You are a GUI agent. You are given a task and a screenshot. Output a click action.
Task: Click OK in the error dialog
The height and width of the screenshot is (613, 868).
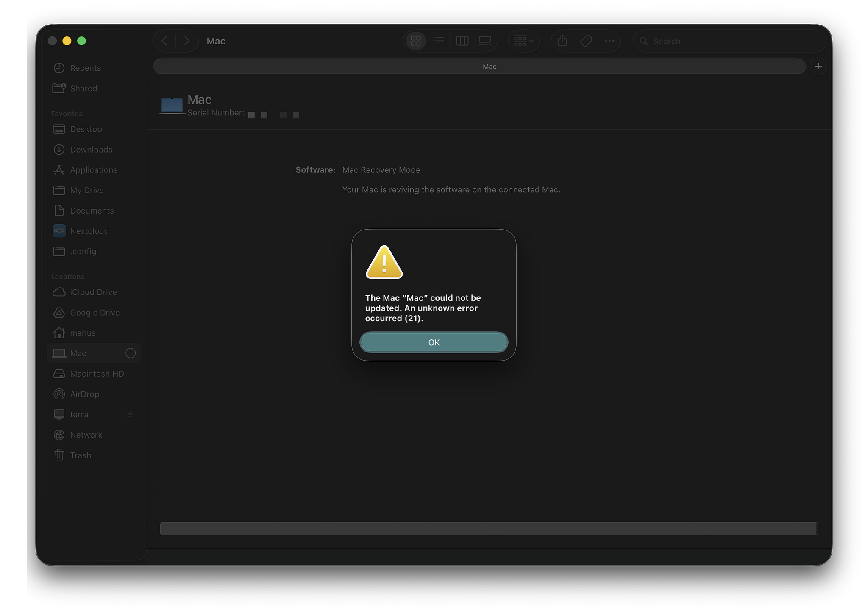tap(434, 342)
